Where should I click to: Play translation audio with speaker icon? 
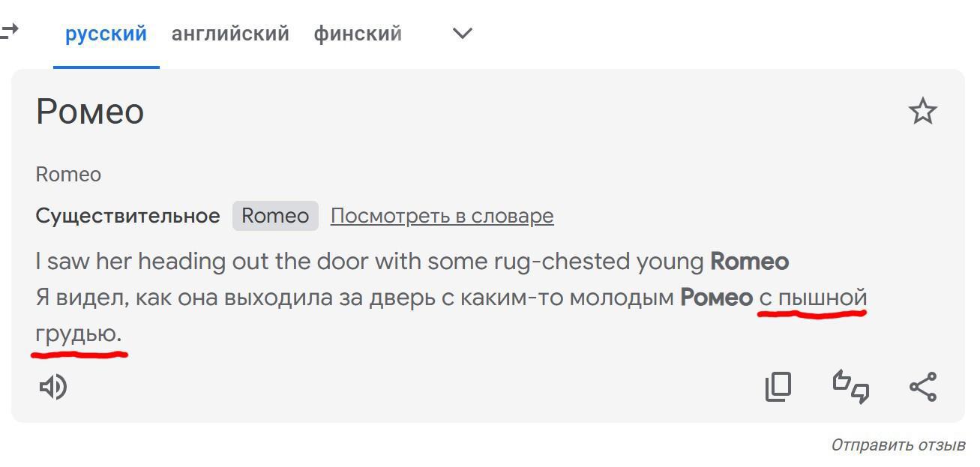tap(52, 387)
